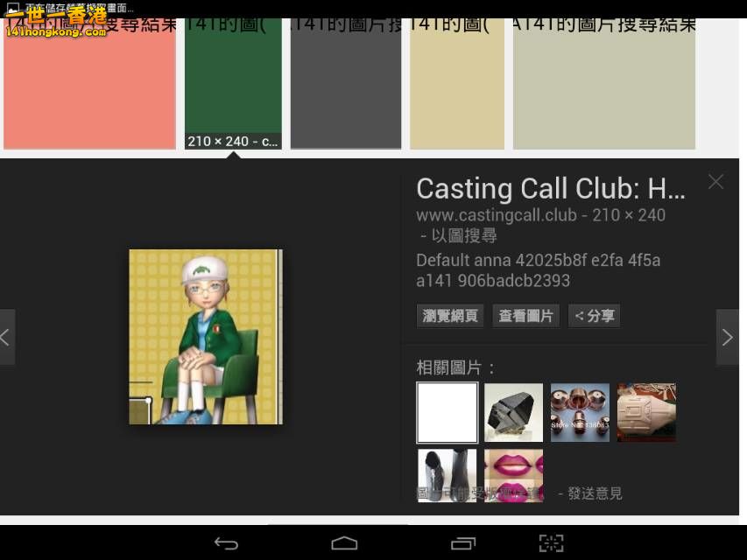Go to next image with right arrow
This screenshot has height=560, width=747.
coord(728,337)
